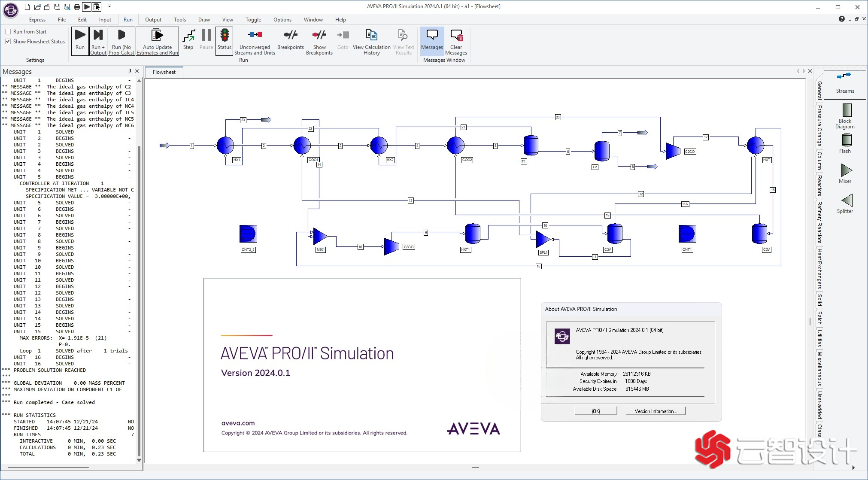
Task: Click stream label 13 on flowsheet
Action: (410, 201)
